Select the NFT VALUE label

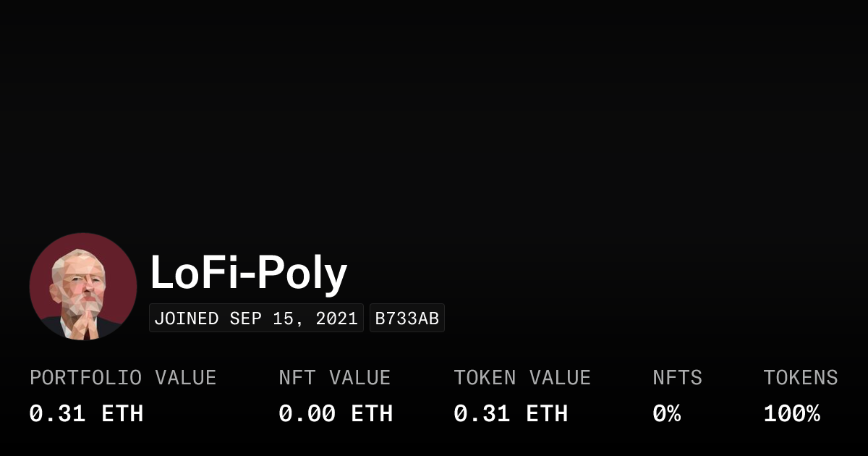click(334, 378)
